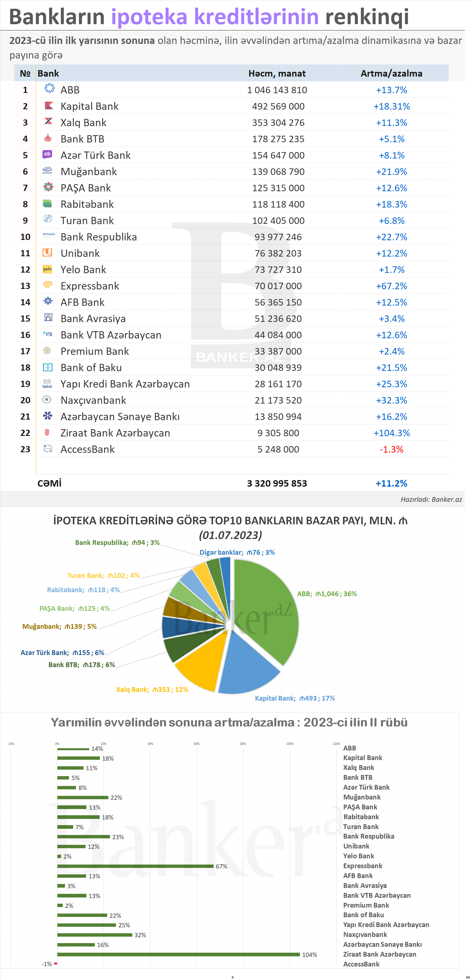Click the yellow Yelo Bank logo
Viewport: 471px width, 980px height.
[47, 269]
